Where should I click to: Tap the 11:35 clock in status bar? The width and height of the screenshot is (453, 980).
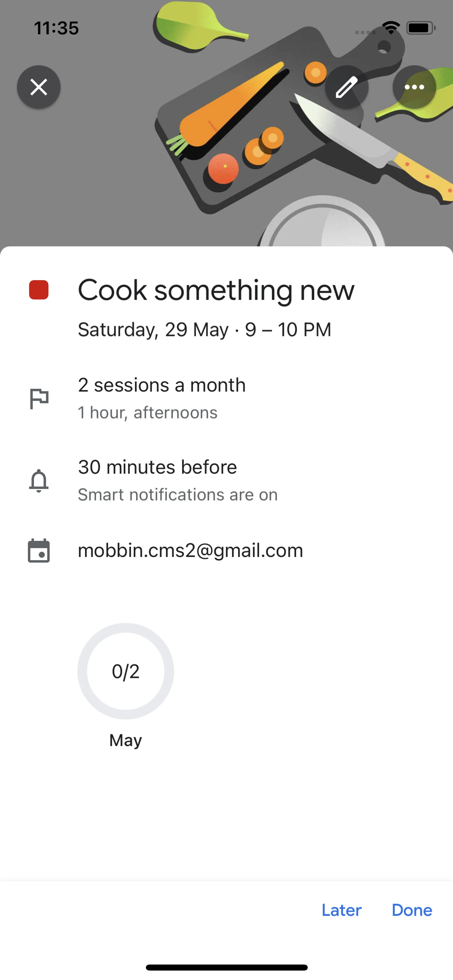(56, 28)
